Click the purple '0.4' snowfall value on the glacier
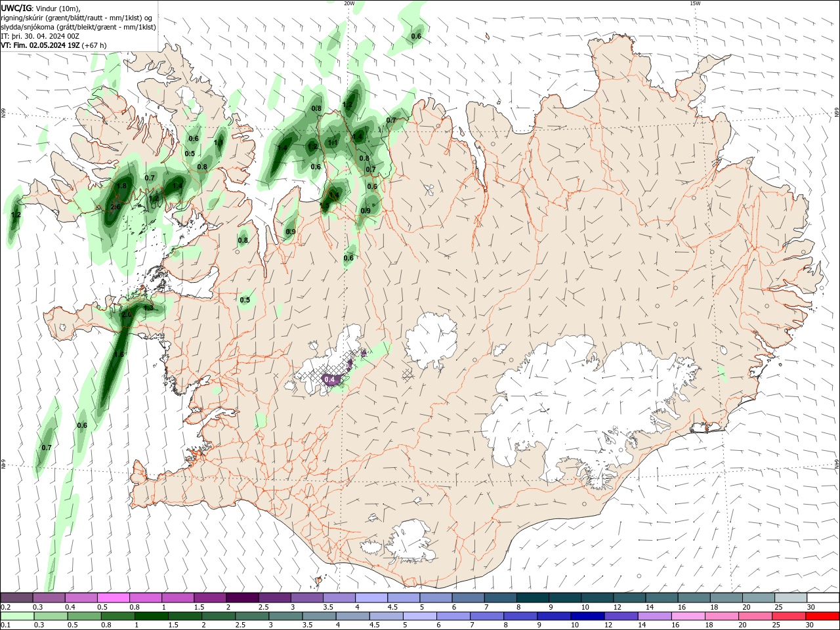840x630 pixels. [330, 379]
